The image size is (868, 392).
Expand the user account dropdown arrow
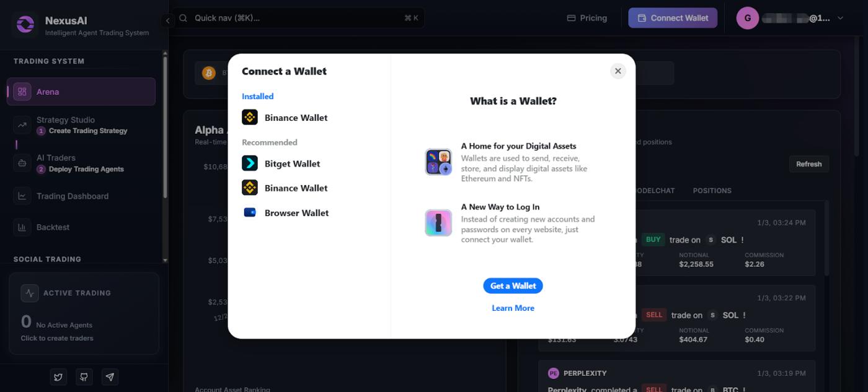(x=841, y=19)
